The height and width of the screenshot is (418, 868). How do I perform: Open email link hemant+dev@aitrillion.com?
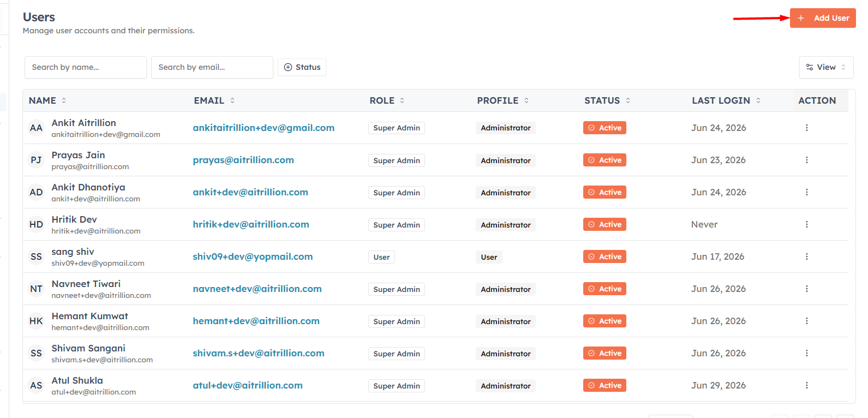[x=256, y=321]
